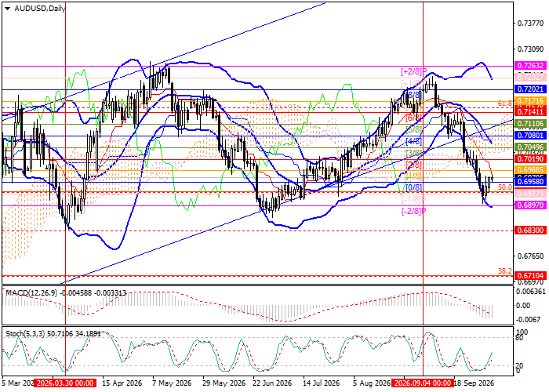Select the 0.70496 green price label

(x=531, y=147)
